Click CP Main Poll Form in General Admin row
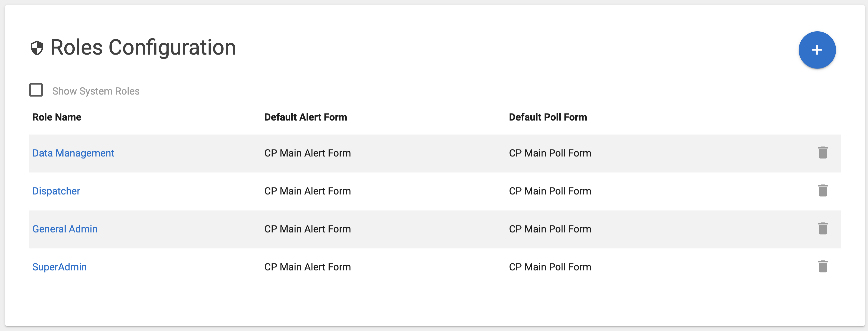This screenshot has height=331, width=868. coord(550,229)
